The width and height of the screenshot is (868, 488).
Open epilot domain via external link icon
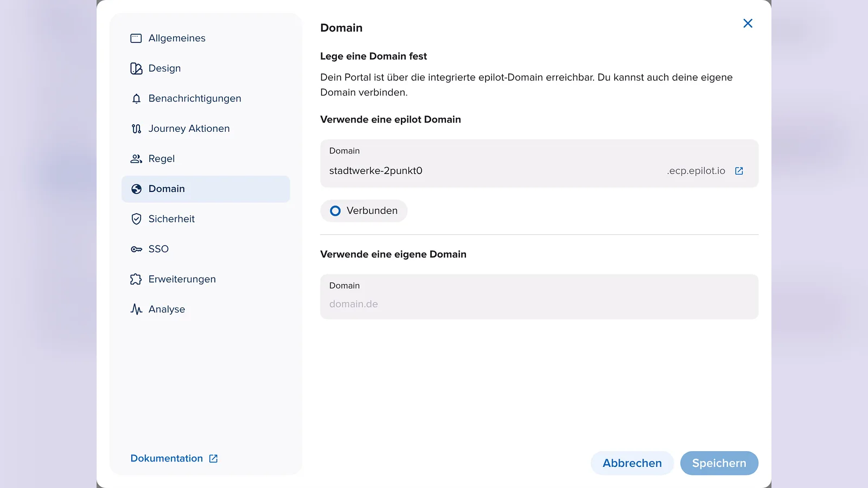coord(739,171)
